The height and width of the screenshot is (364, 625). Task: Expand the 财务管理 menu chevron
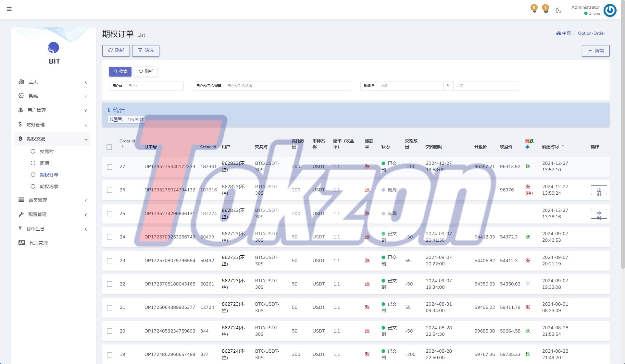pyautogui.click(x=86, y=125)
